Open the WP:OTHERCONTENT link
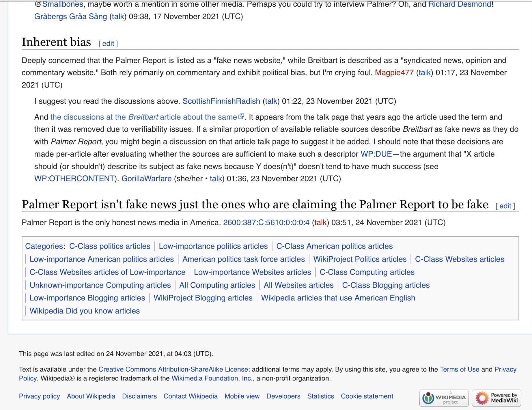The image size is (532, 410). pyautogui.click(x=74, y=179)
